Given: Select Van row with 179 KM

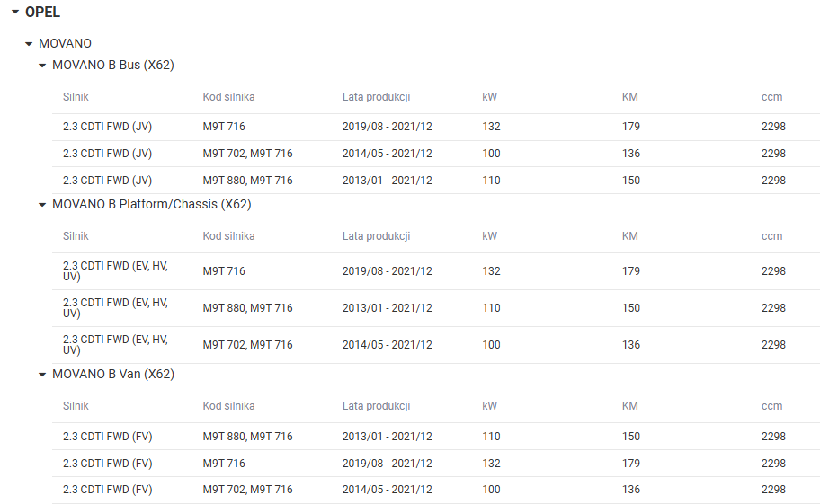Looking at the screenshot, I should pyautogui.click(x=436, y=464).
